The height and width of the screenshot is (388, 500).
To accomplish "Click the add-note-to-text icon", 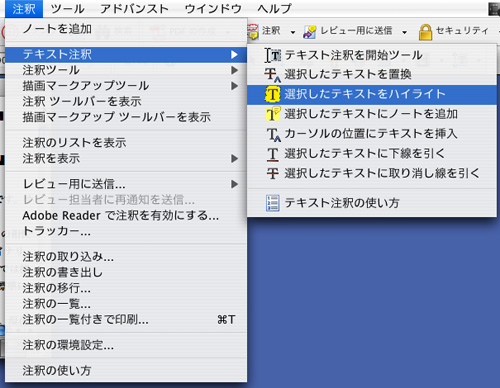I will pos(273,114).
